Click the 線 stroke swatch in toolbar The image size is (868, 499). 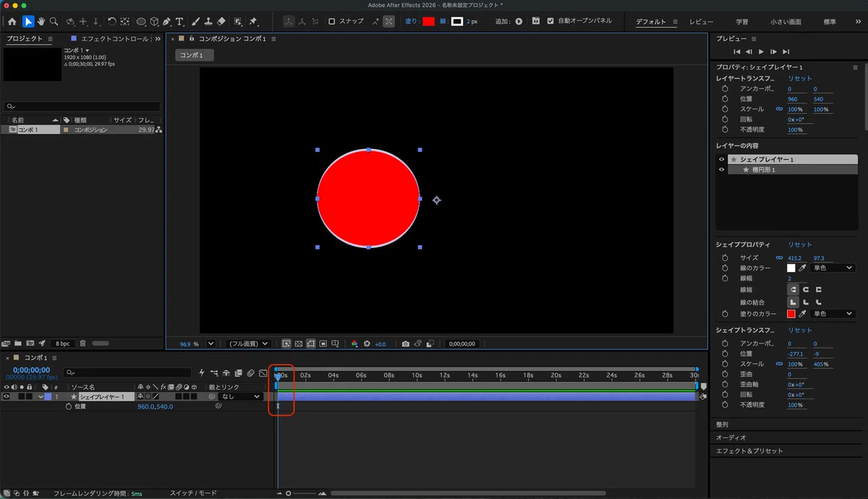click(457, 22)
